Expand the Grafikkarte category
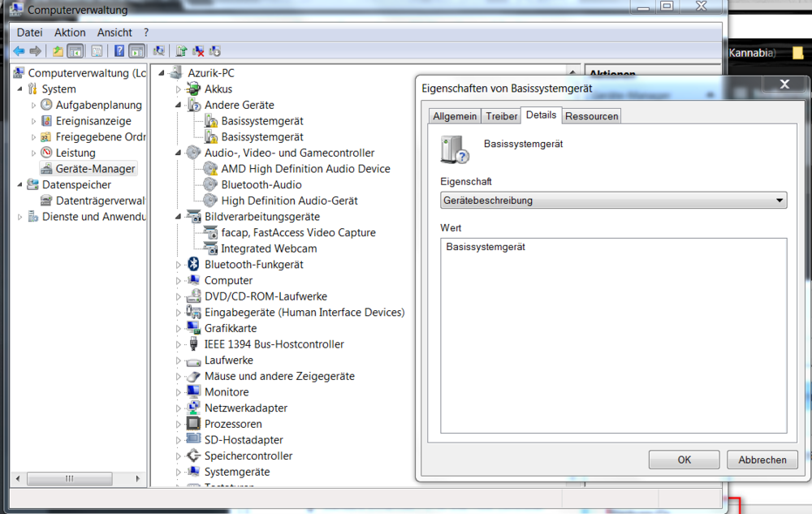This screenshot has width=812, height=514. click(179, 329)
